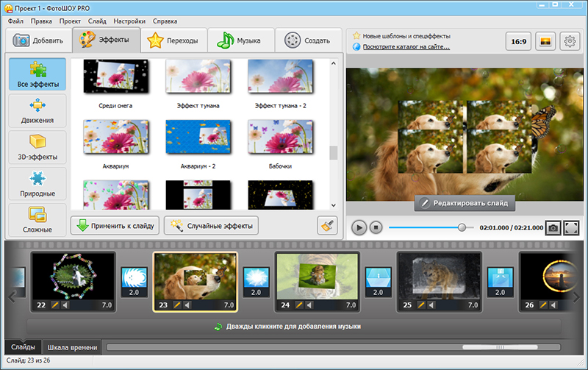The height and width of the screenshot is (370, 588).
Task: Select the Природные effects category
Action: (37, 183)
